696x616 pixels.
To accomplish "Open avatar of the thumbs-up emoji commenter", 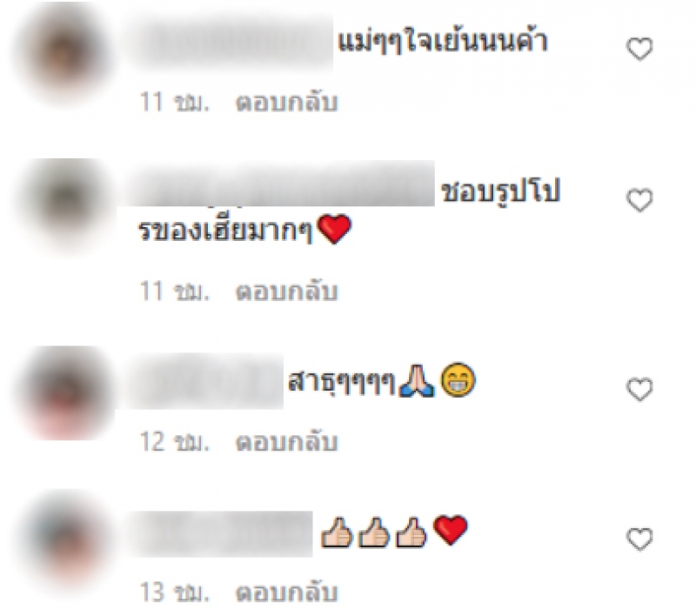I will point(67,538).
